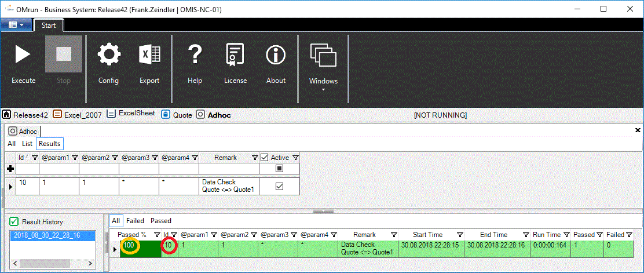Filter results @param4 column
Image resolution: width=644 pixels, height=273 pixels.
pos(334,235)
